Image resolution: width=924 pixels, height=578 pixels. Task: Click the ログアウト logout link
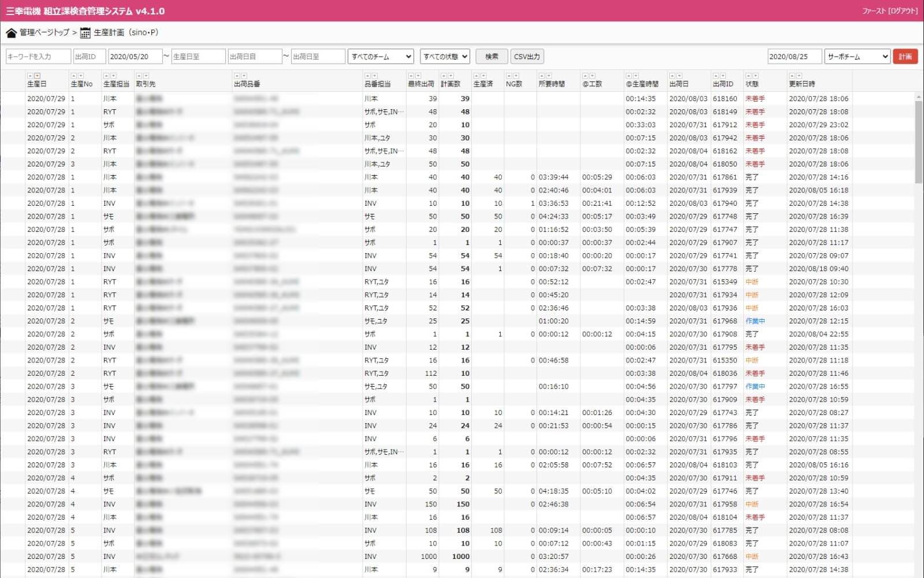click(x=903, y=11)
